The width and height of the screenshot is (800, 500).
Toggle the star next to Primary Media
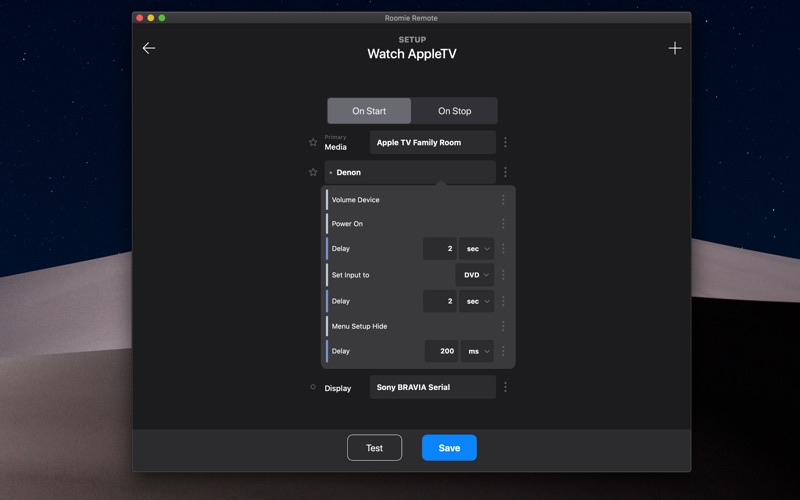(x=313, y=142)
